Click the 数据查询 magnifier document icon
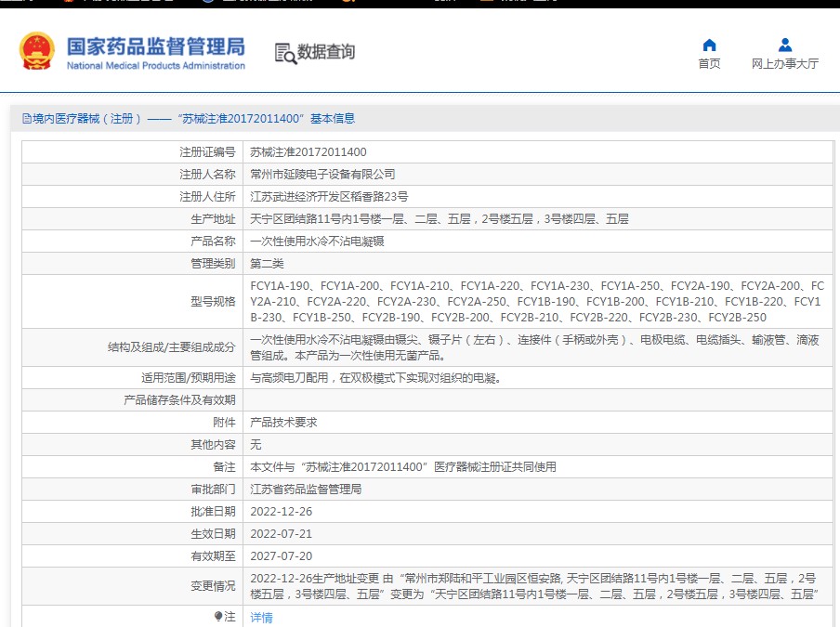 pos(284,53)
